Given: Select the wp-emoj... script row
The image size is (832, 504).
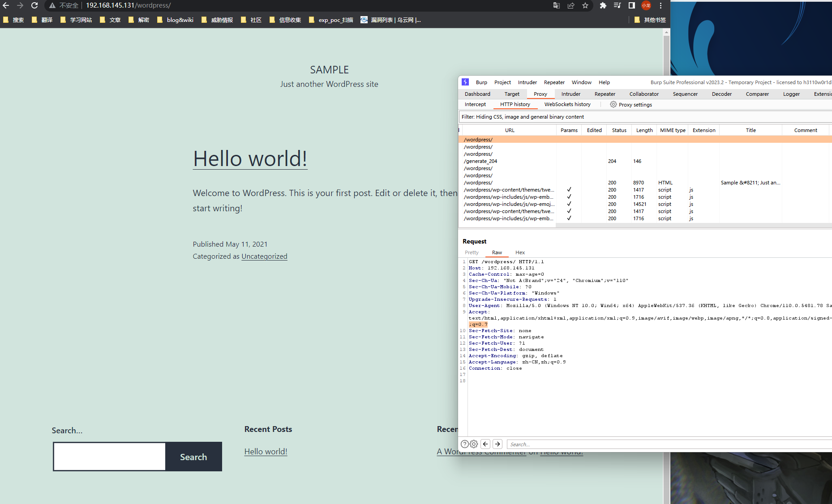Looking at the screenshot, I should tap(645, 204).
